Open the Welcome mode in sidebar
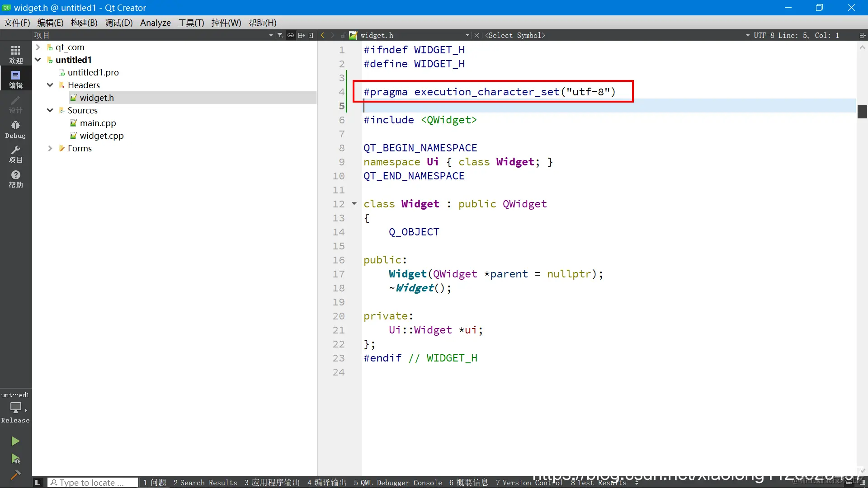 click(x=15, y=54)
